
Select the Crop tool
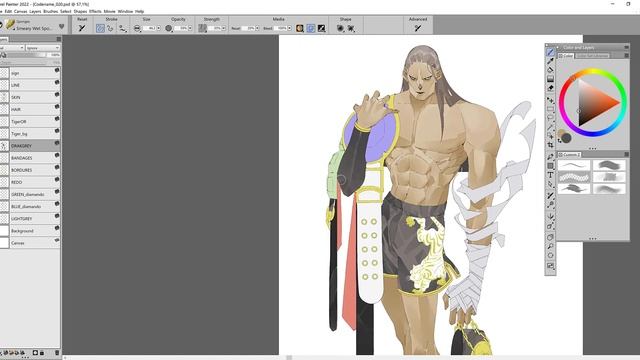(x=550, y=144)
